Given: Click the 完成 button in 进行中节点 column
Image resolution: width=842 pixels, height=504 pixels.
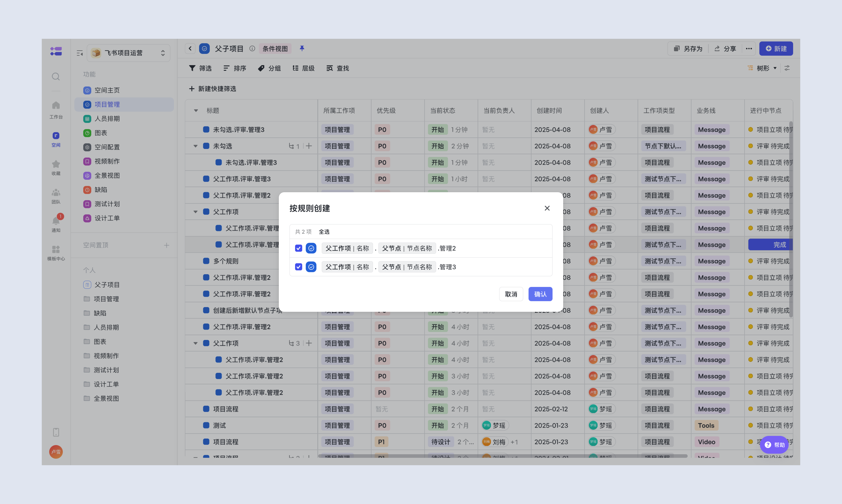Looking at the screenshot, I should click(x=771, y=245).
